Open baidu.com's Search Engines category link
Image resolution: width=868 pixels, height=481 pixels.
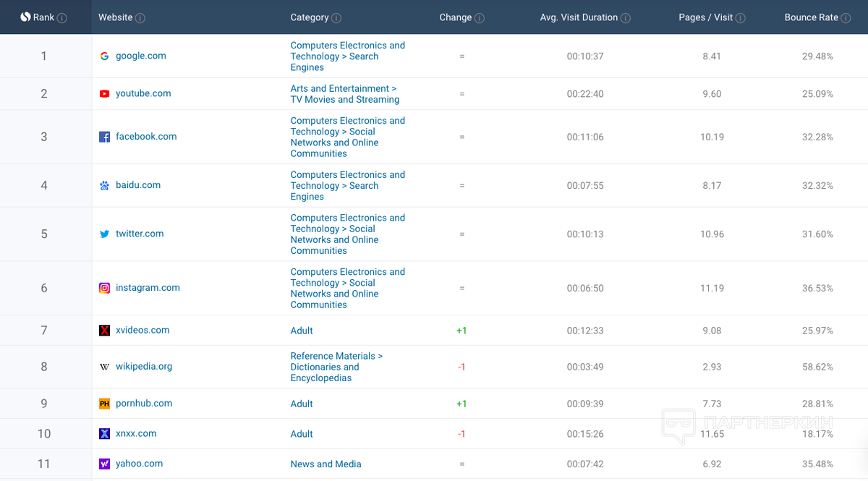coord(348,186)
